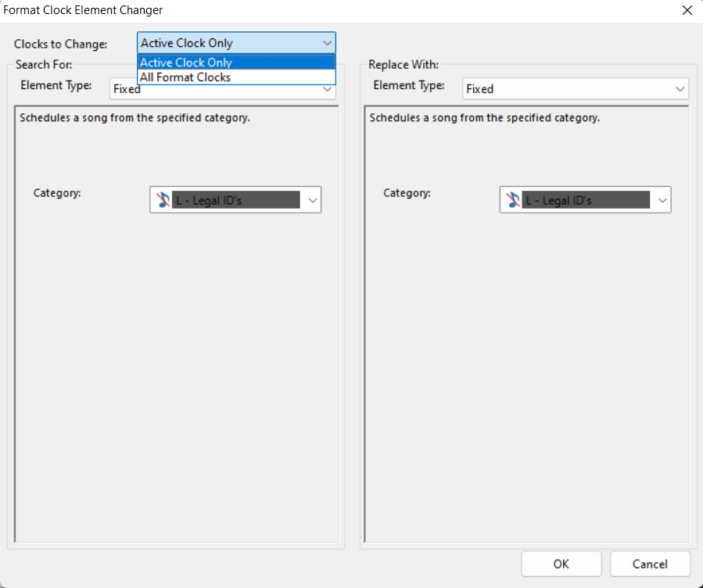Viewport: 703px width, 588px height.
Task: Click the music note icon in Replace With category
Action: coord(513,200)
